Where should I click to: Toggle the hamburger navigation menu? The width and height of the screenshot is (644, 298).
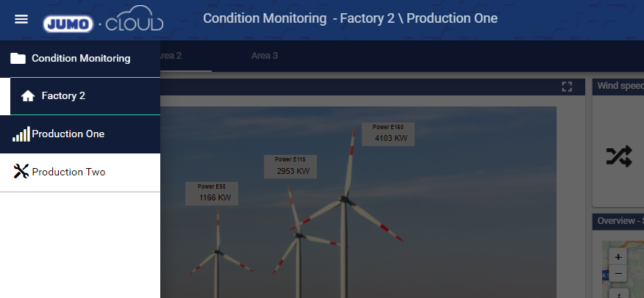(x=21, y=19)
